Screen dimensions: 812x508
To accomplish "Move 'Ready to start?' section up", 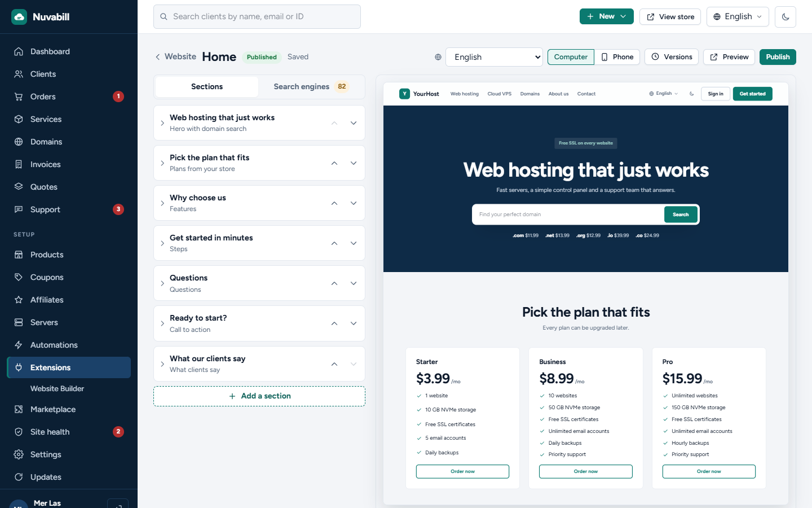I will 334,323.
